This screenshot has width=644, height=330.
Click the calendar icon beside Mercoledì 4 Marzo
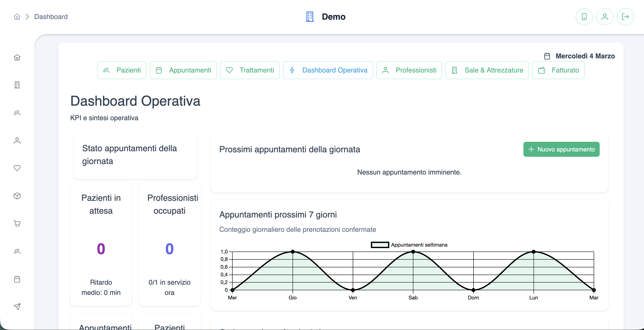pos(547,56)
